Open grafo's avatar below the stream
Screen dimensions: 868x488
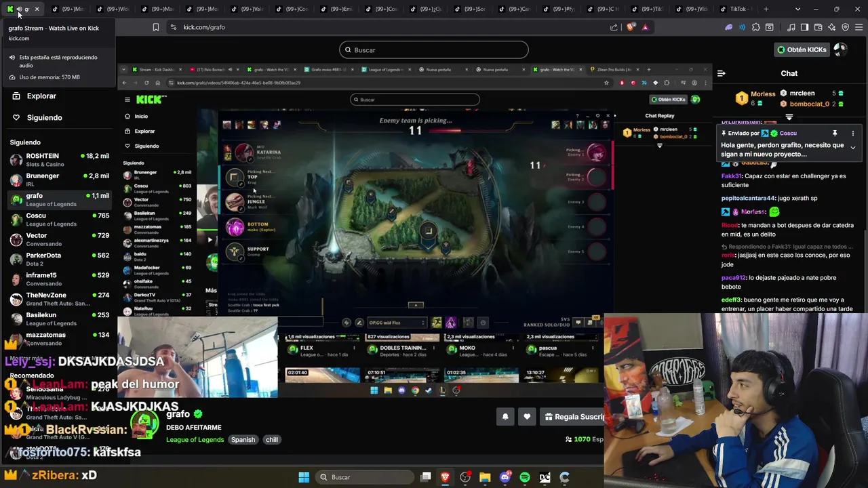click(144, 426)
